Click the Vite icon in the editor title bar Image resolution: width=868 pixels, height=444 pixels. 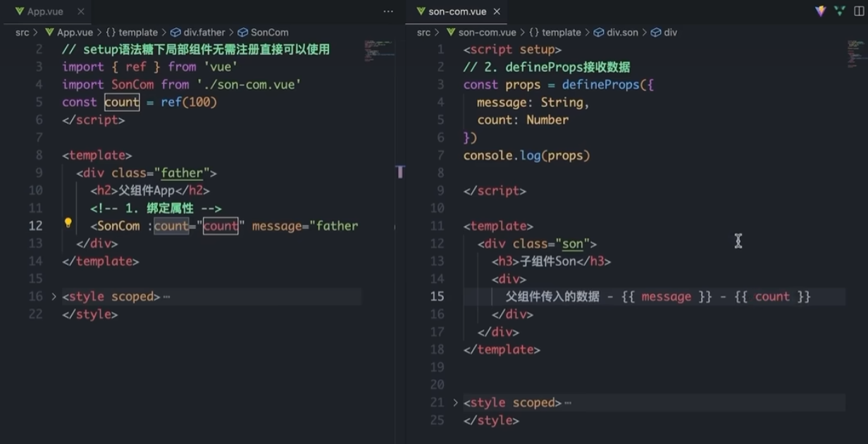pyautogui.click(x=821, y=11)
